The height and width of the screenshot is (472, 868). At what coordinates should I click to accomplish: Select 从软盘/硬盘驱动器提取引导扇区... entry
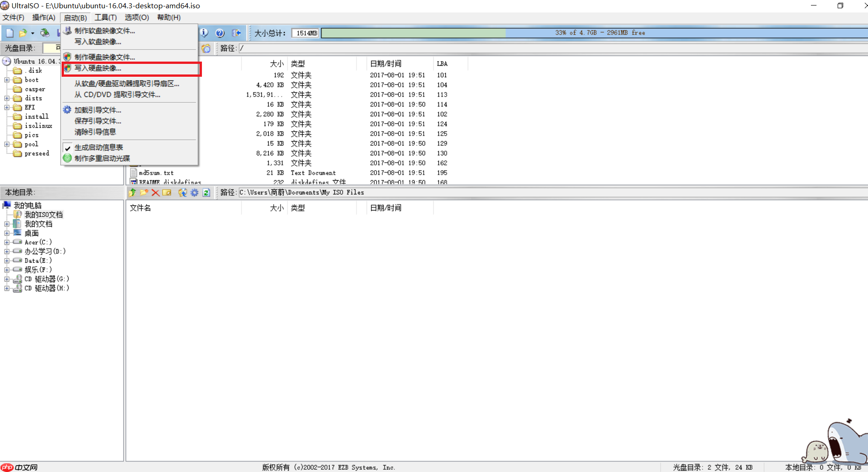pyautogui.click(x=129, y=84)
